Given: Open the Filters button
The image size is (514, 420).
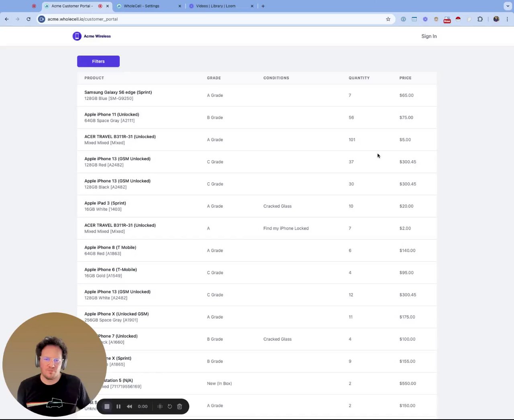Looking at the screenshot, I should tap(98, 61).
